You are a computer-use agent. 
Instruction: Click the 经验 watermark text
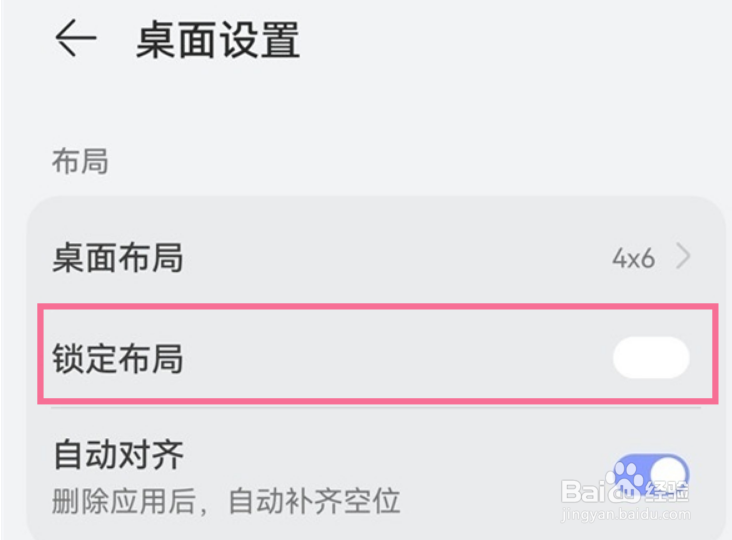click(x=666, y=492)
